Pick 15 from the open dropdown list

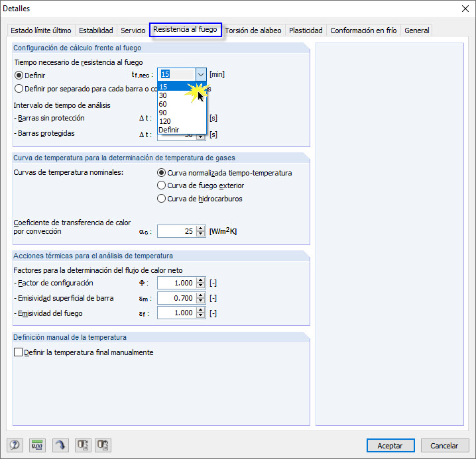[182, 87]
